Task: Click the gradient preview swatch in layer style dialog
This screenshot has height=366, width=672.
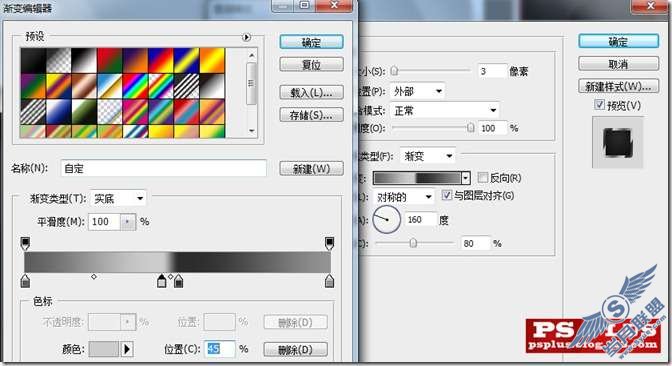Action: click(x=417, y=178)
